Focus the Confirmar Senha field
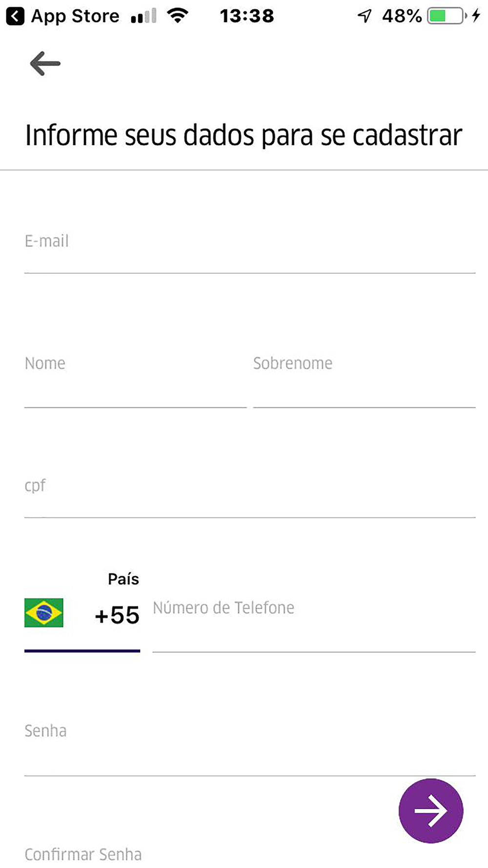The height and width of the screenshot is (868, 488). [x=195, y=854]
